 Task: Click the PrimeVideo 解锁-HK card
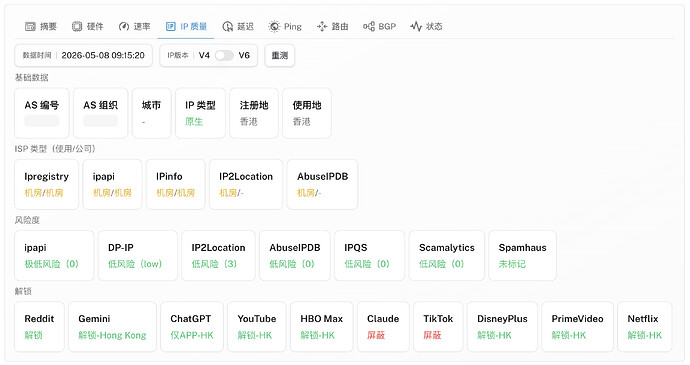pos(577,327)
